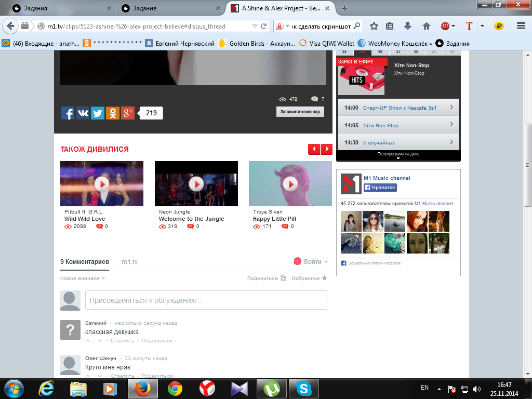Reply to Евгений's comment

pyautogui.click(x=123, y=341)
